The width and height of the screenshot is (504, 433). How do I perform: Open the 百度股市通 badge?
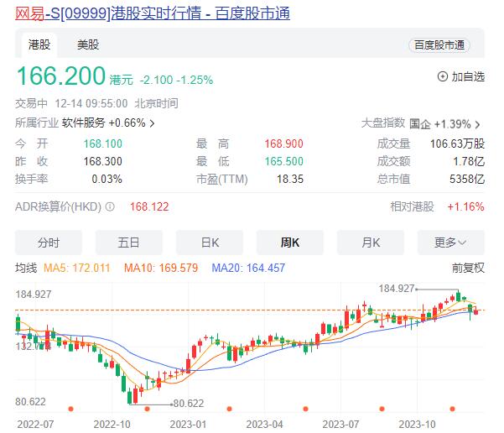tap(439, 44)
